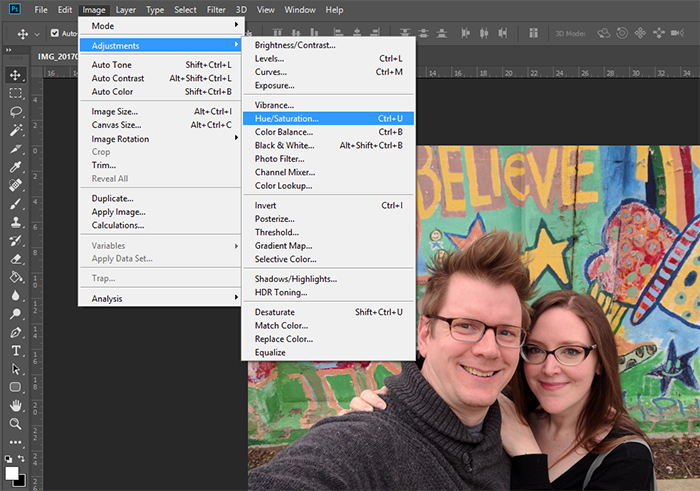Viewport: 700px width, 491px height.
Task: Toggle the Auto-Select checkbox
Action: [x=55, y=33]
